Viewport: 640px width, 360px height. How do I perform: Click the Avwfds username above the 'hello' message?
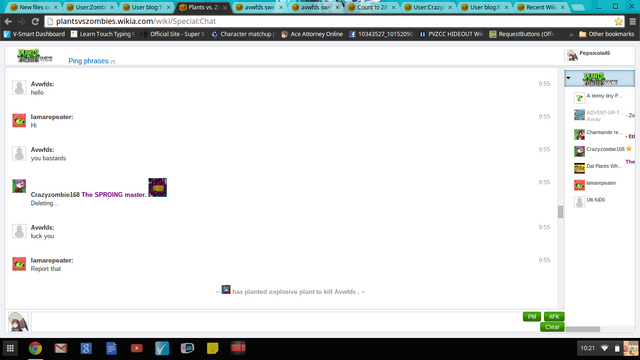42,84
